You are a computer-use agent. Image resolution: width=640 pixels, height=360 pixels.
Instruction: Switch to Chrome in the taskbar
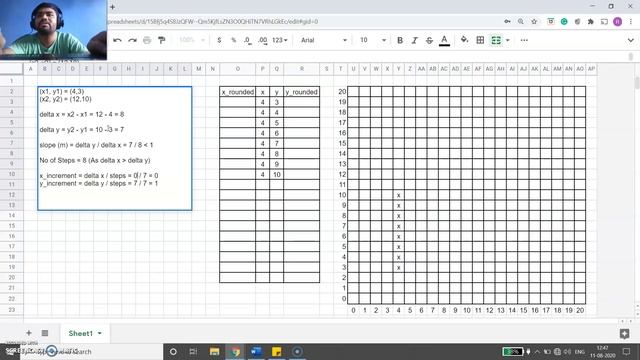235,351
